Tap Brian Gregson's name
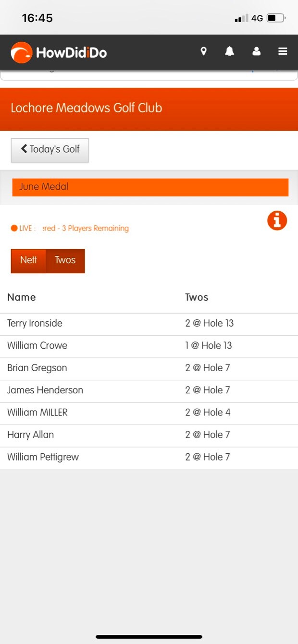The height and width of the screenshot is (644, 298). tap(37, 368)
